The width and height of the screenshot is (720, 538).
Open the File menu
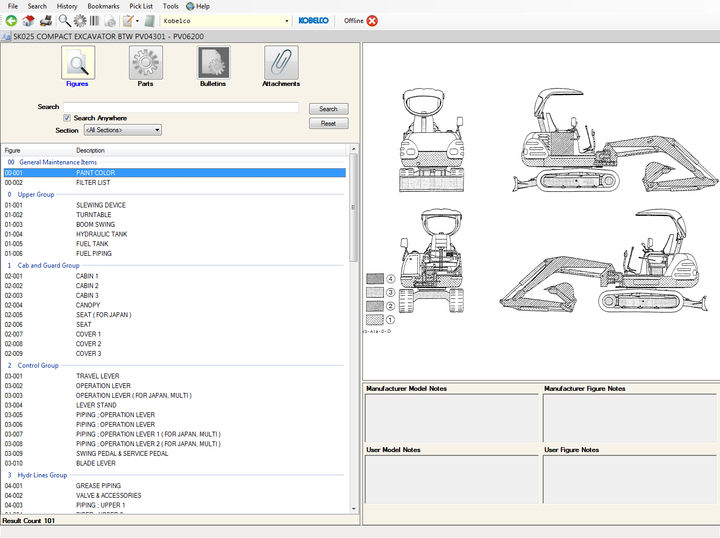pos(13,6)
